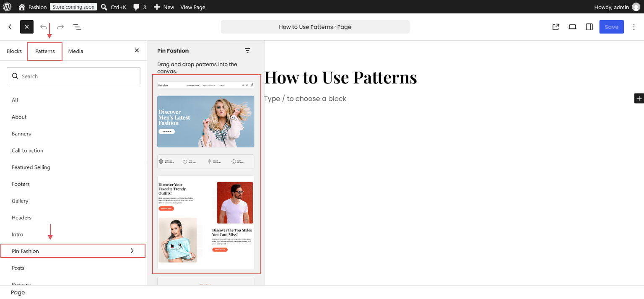
Task: Open the Fashion site home icon
Action: [22, 7]
